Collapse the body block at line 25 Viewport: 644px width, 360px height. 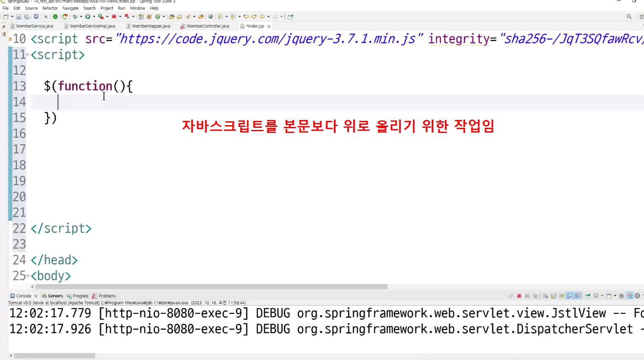point(28,275)
